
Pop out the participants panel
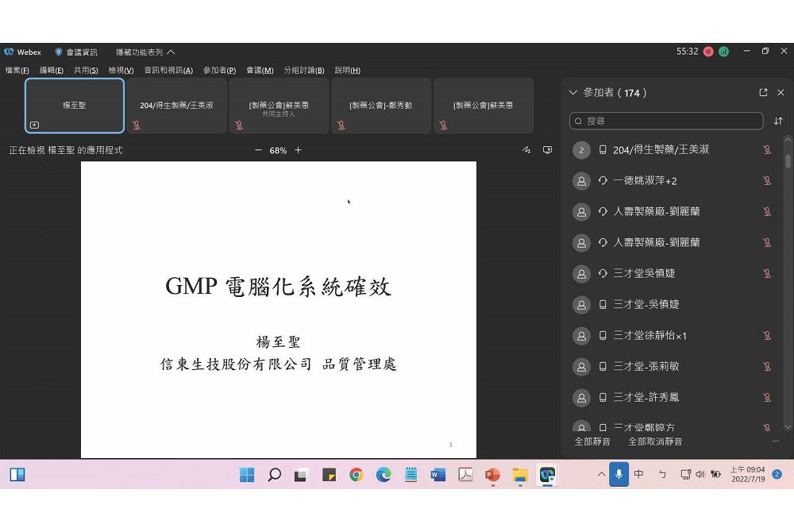click(x=763, y=93)
